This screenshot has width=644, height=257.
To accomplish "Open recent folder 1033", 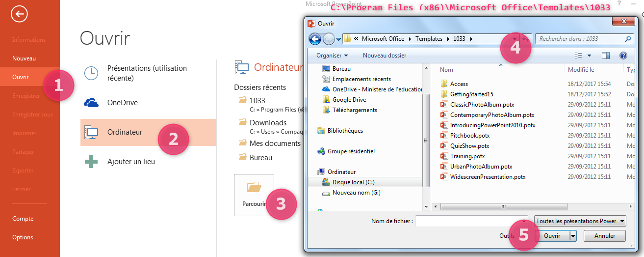I will click(258, 100).
